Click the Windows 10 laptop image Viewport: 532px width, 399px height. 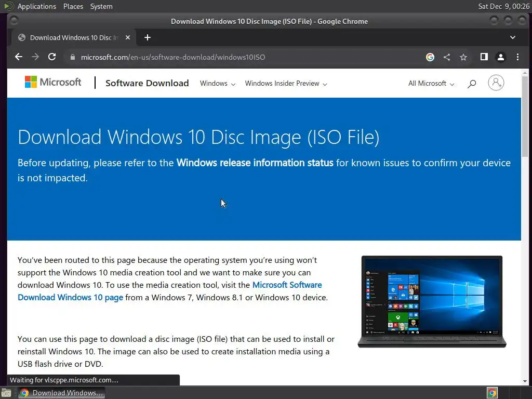point(432,302)
